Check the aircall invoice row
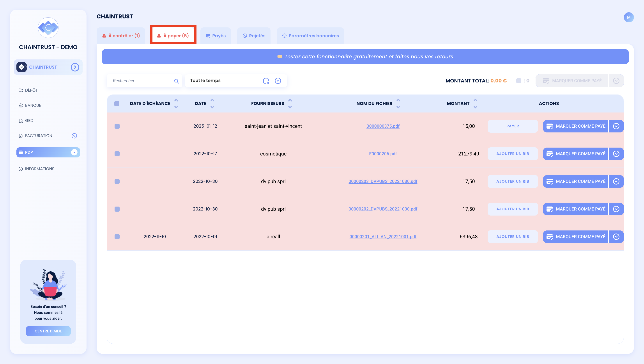Image resolution: width=644 pixels, height=364 pixels. coord(117,237)
